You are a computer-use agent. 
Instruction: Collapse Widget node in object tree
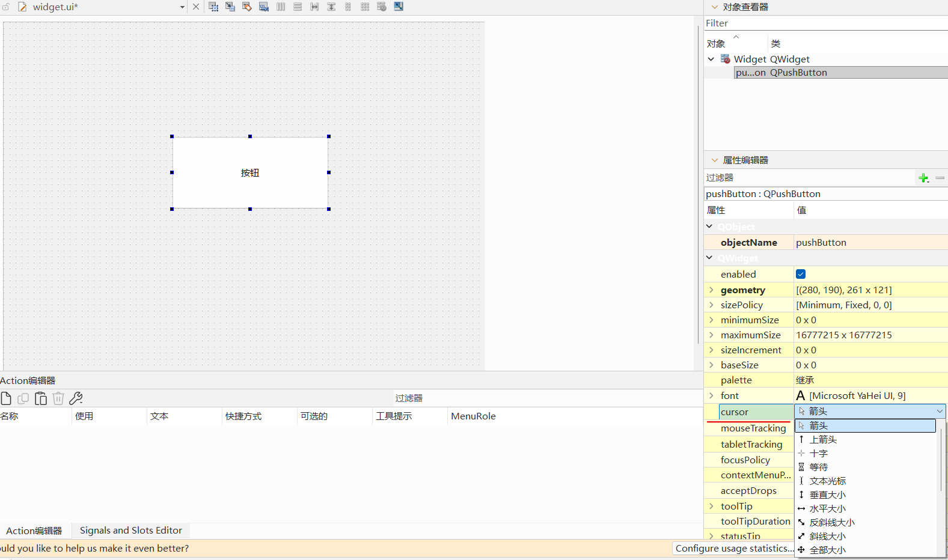click(711, 59)
